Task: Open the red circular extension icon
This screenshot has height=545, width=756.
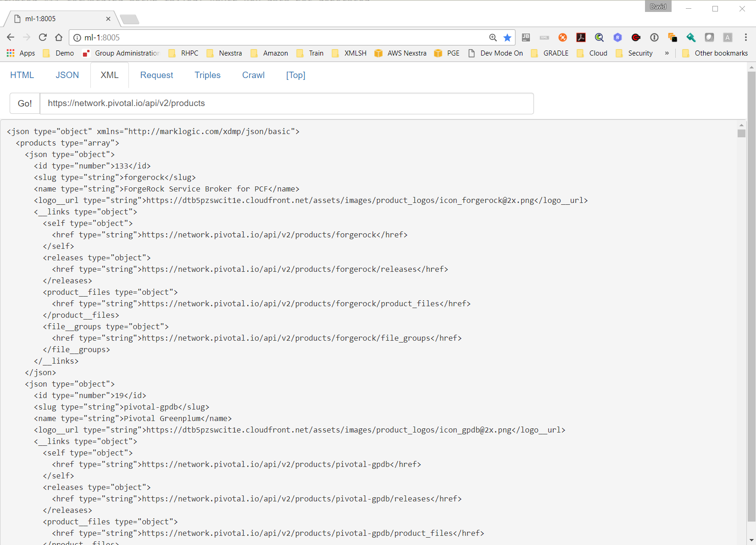Action: pyautogui.click(x=636, y=38)
